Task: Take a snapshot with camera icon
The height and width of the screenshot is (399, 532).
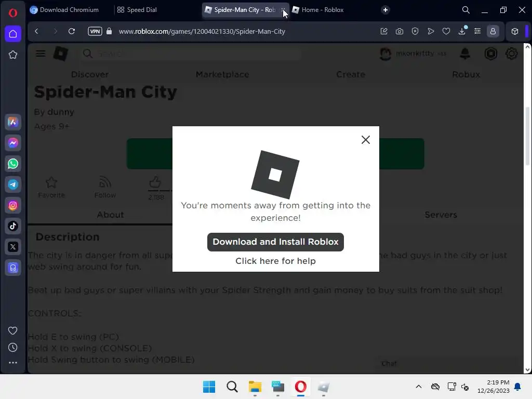Action: [x=400, y=31]
